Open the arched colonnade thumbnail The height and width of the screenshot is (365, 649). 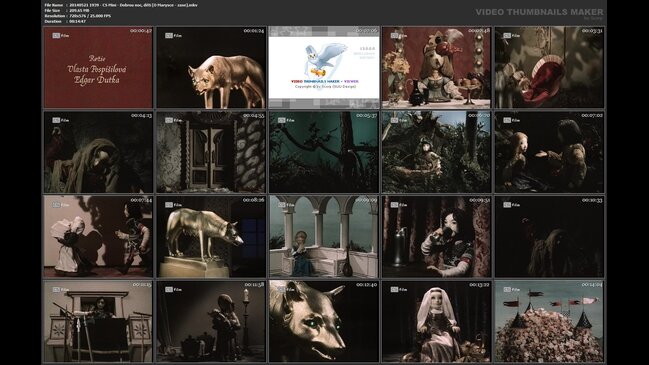324,237
